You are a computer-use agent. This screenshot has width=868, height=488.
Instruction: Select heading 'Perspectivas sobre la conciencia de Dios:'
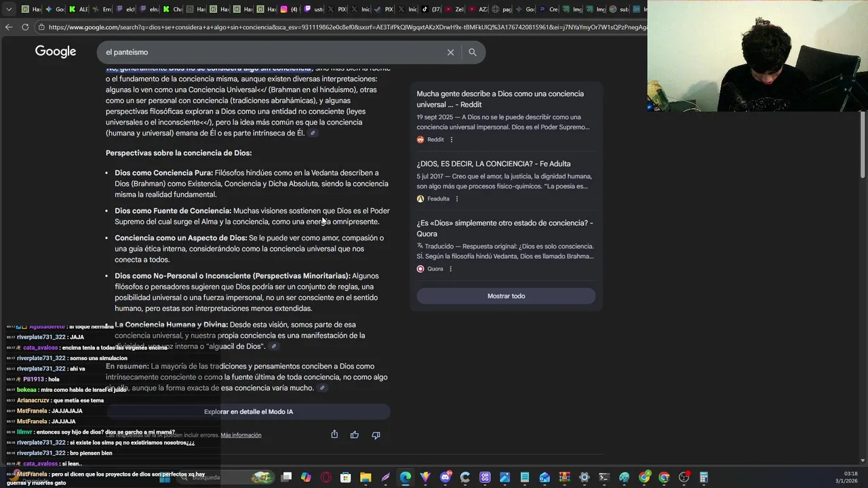(178, 152)
